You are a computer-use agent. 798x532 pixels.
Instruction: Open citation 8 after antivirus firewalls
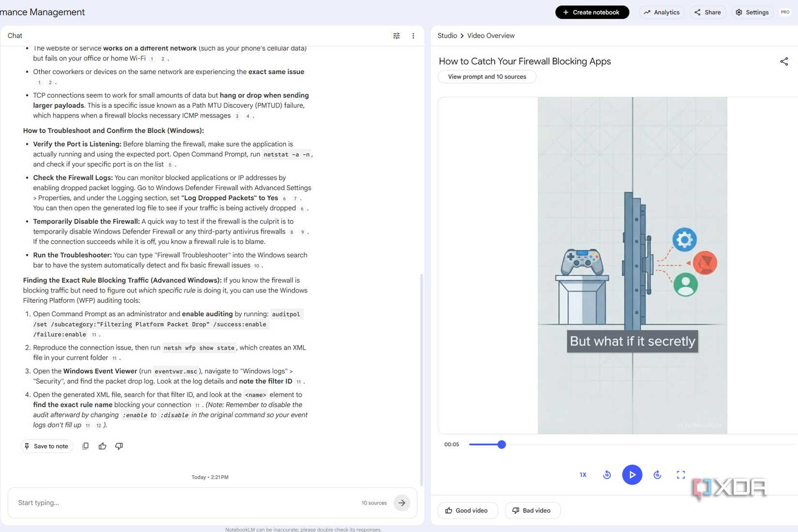click(x=291, y=232)
